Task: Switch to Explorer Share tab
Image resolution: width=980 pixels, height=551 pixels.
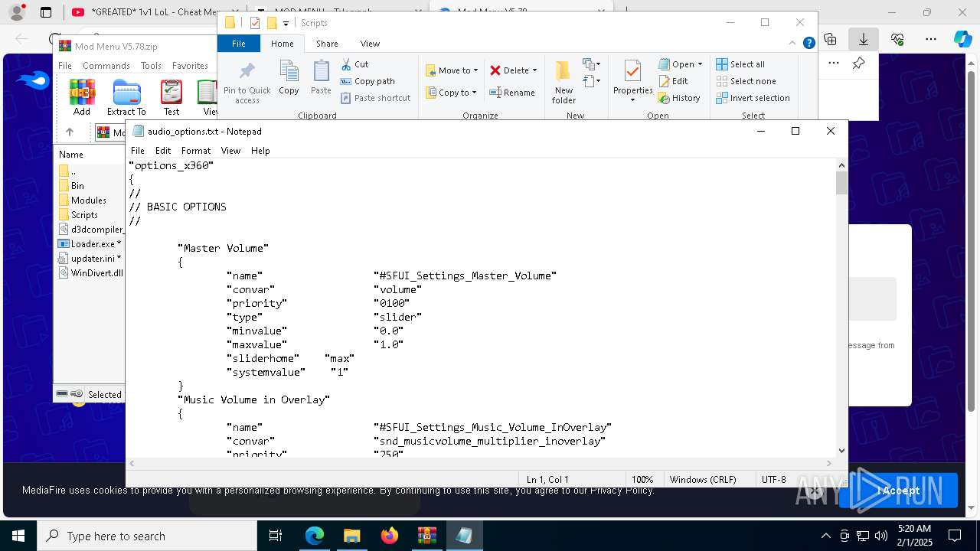Action: [327, 44]
